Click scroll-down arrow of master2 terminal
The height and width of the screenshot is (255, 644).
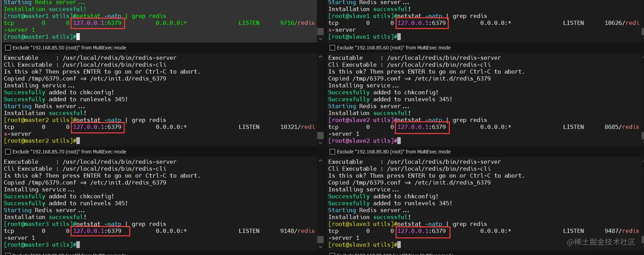320,143
